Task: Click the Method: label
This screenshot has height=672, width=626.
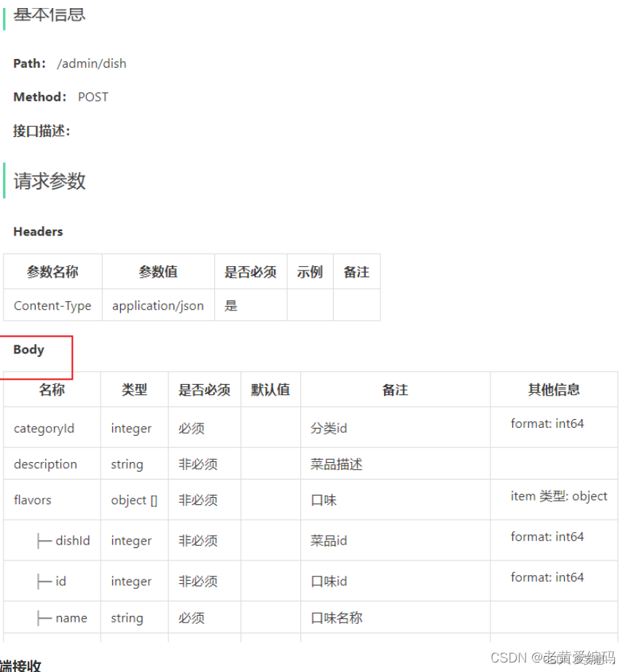Action: (x=40, y=97)
